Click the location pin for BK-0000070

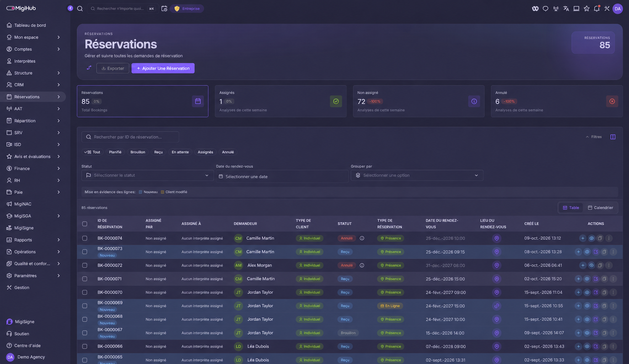pyautogui.click(x=497, y=292)
